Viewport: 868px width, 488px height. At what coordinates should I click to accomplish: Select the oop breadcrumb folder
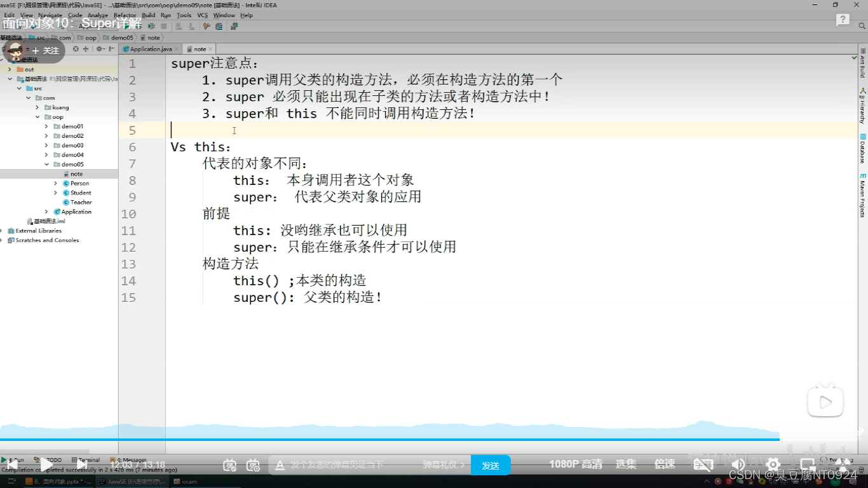point(88,37)
